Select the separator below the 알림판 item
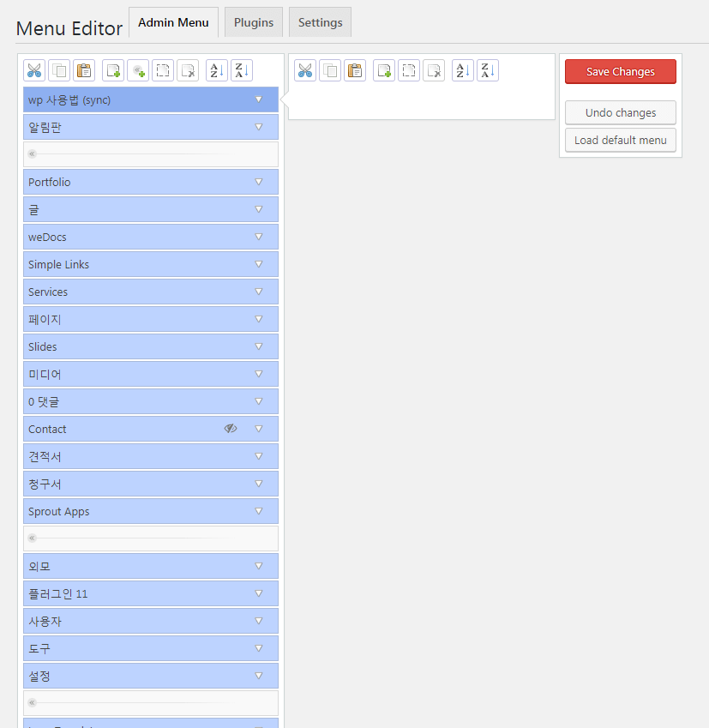This screenshot has height=728, width=709. tap(151, 154)
